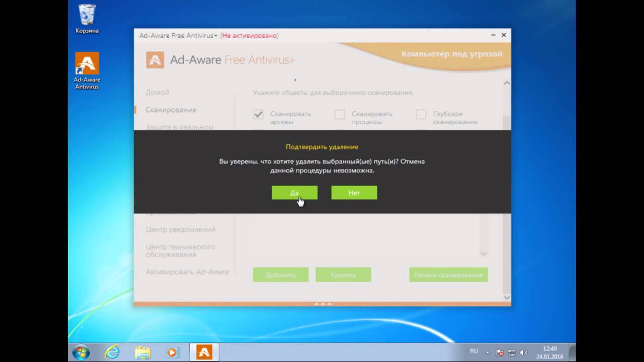Select the Сканирование sidebar item
Viewport: 644px width, 362px height.
[171, 110]
